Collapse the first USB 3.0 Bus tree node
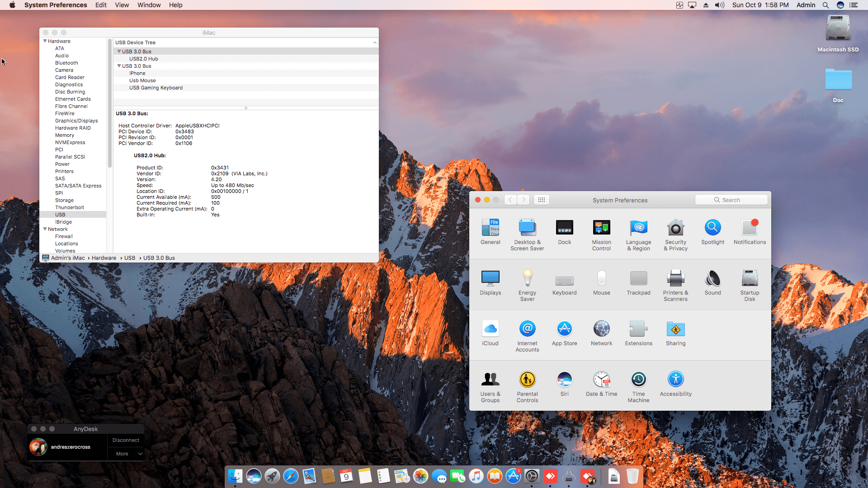868x488 pixels. pos(119,52)
